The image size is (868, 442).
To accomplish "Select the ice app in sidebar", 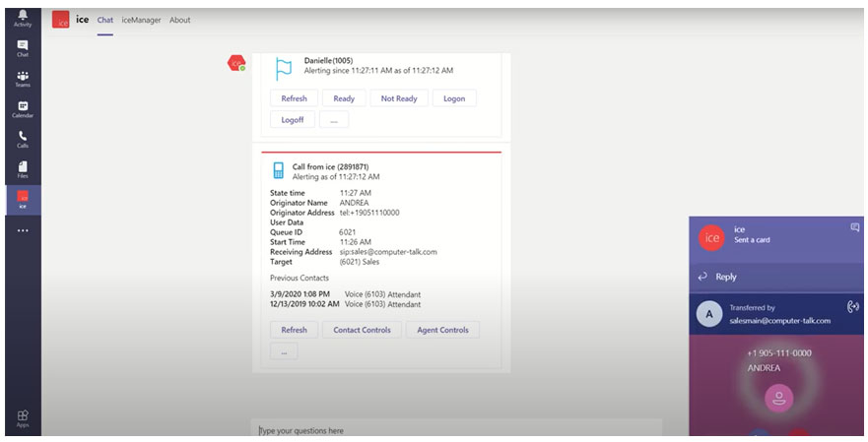I will point(23,200).
